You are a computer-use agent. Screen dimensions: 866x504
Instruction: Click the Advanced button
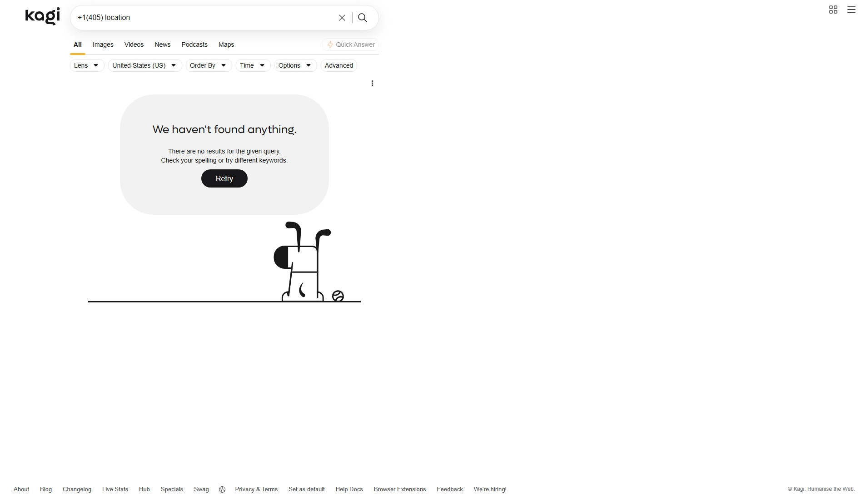(339, 65)
